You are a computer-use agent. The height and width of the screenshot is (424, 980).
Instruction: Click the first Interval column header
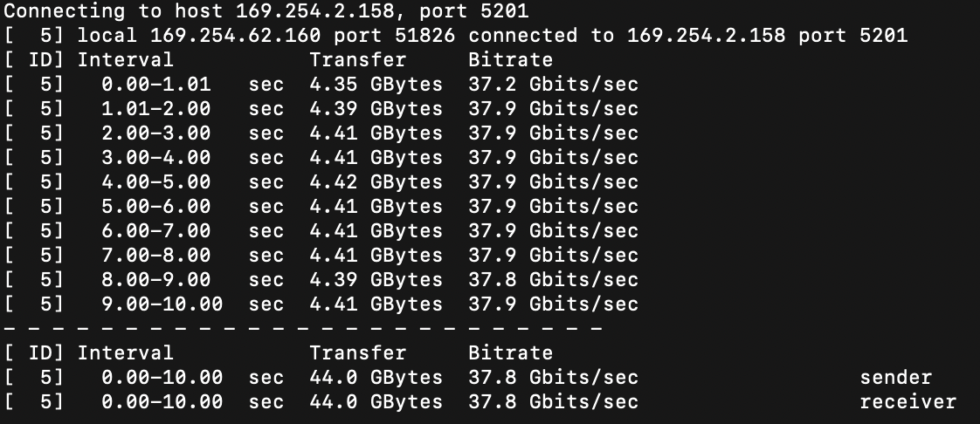tap(125, 60)
